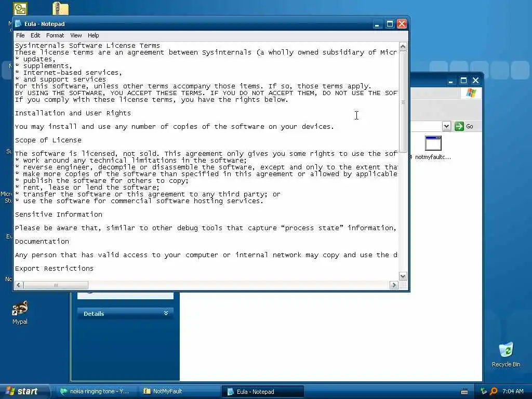
Task: Close the Eula Notepad window
Action: [402, 24]
